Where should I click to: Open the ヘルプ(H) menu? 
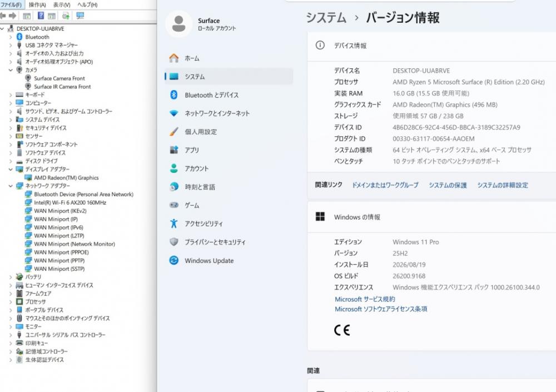(x=87, y=4)
